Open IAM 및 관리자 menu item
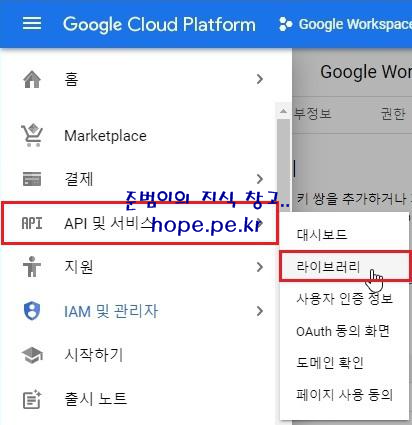Screen dimensions: 412x425 138,311
